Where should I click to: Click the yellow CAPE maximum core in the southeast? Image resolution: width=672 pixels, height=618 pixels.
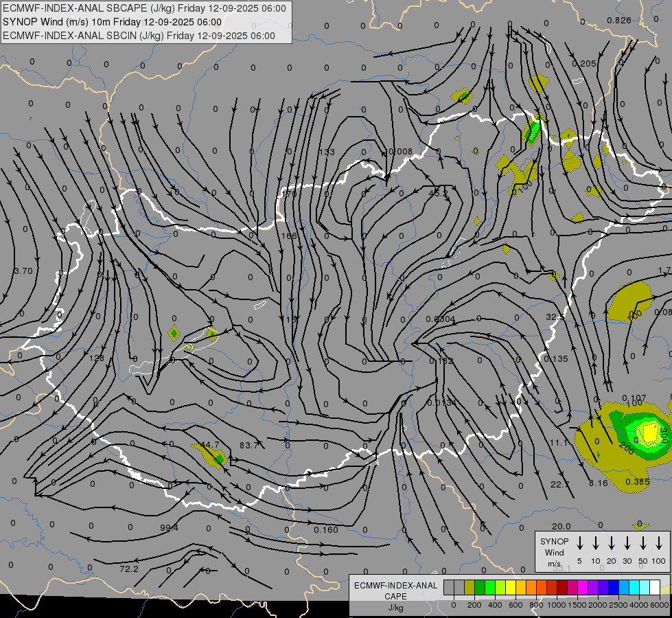pos(651,433)
